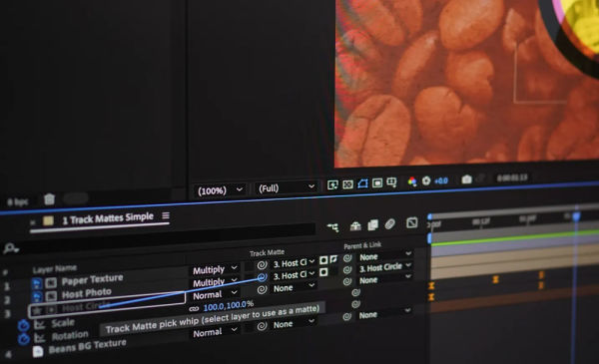This screenshot has width=599, height=364.
Task: Toggle the Enable Motion Blur icon
Action: [390, 224]
